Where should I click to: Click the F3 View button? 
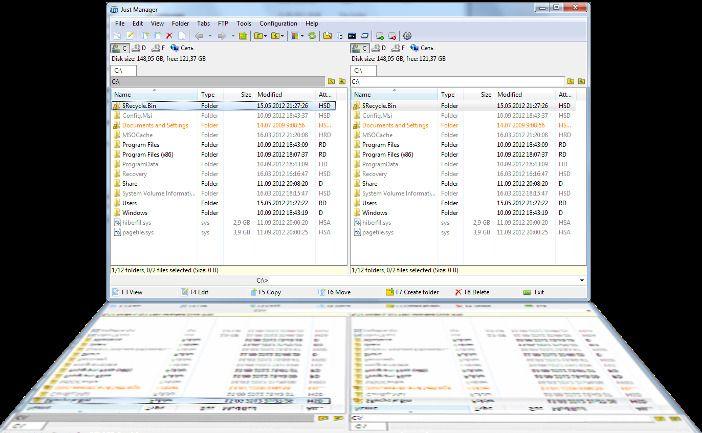(128, 292)
